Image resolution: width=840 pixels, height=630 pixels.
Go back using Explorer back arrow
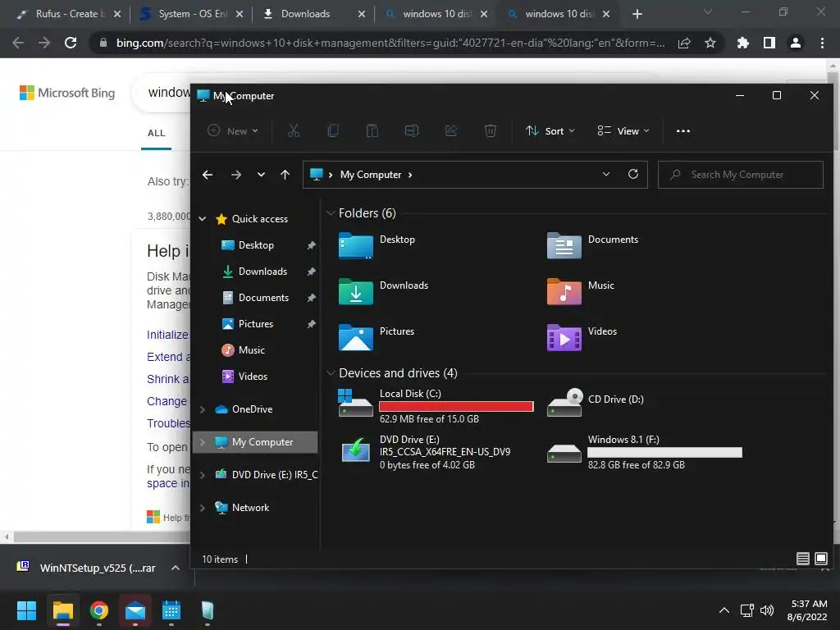point(208,175)
